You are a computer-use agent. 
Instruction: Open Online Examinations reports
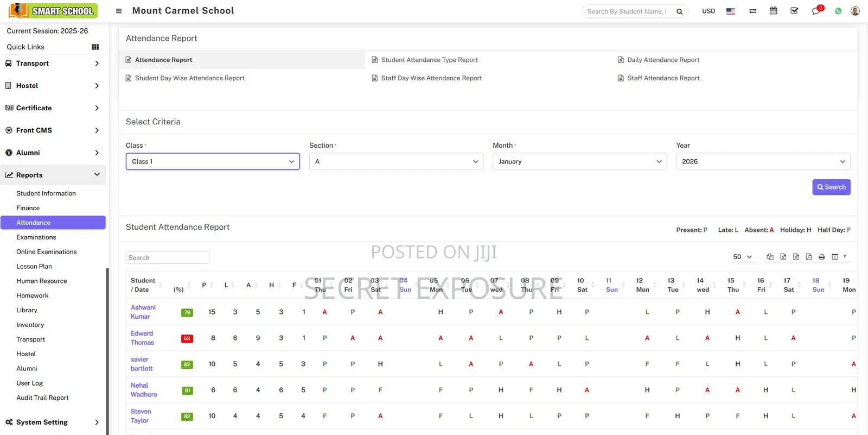47,252
